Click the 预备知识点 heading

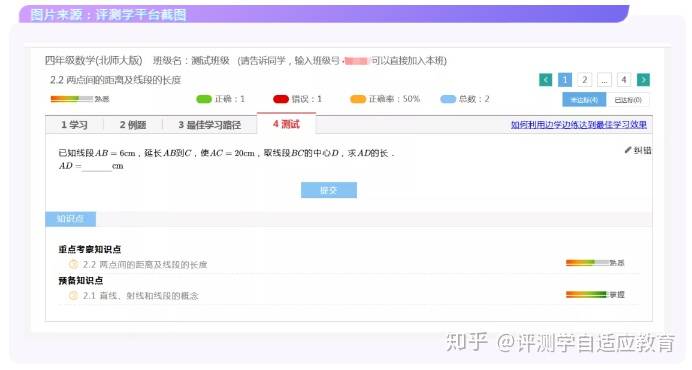click(x=81, y=280)
